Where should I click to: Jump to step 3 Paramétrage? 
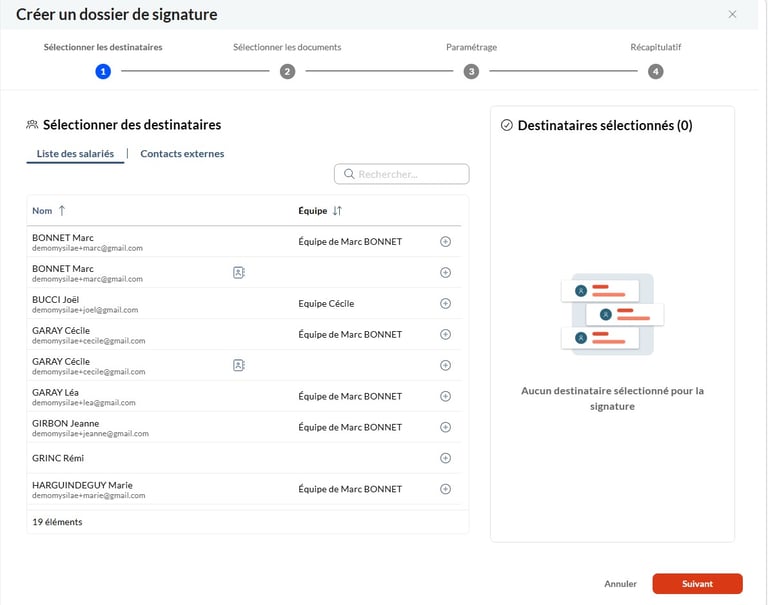tap(471, 71)
